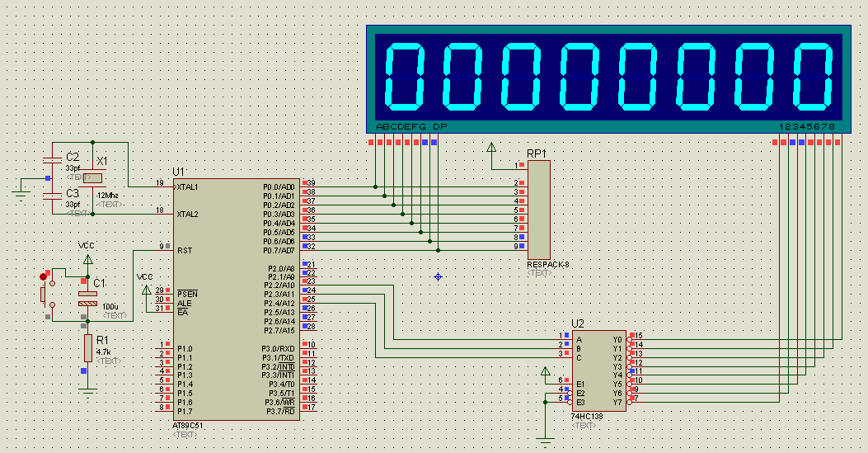Click the '33pf' value under C2
The width and height of the screenshot is (868, 453).
tap(73, 168)
